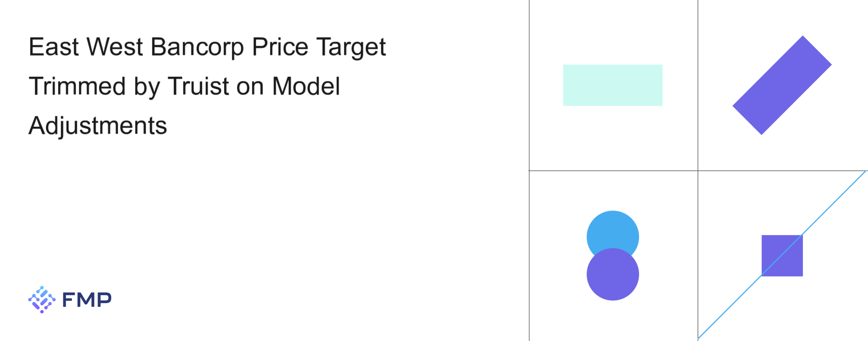Click the FMP diamond logo icon

(x=42, y=300)
